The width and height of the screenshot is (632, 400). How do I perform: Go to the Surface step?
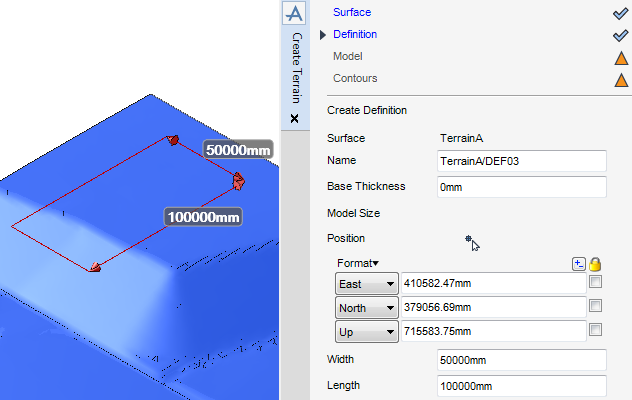point(352,12)
